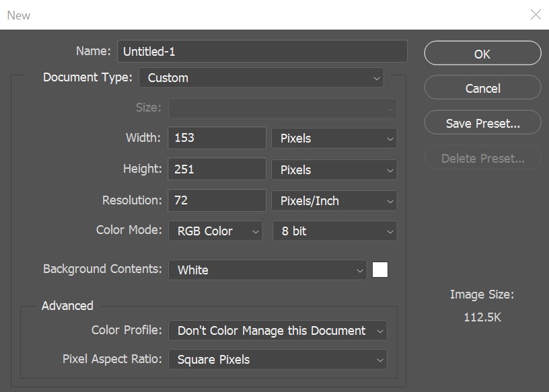Close the New dialog window
This screenshot has height=392, width=549.
535,15
